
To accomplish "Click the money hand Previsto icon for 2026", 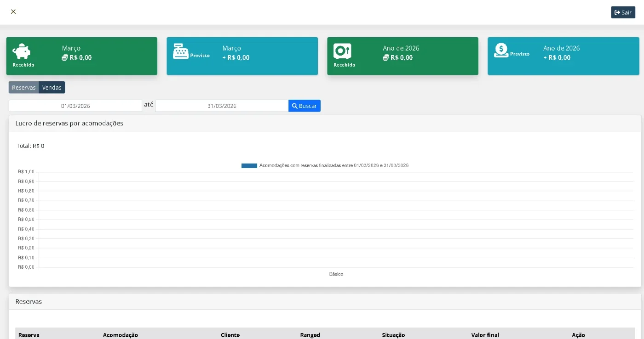I will (x=501, y=50).
